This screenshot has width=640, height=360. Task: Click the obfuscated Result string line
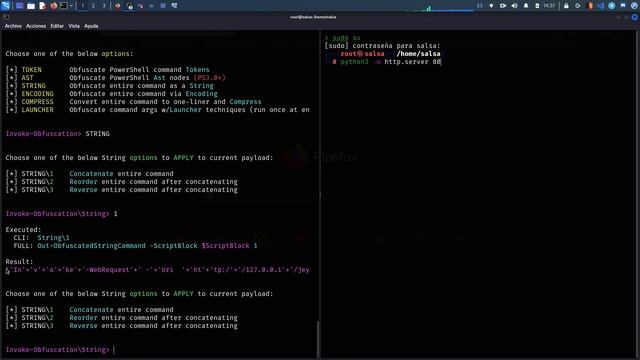point(158,270)
